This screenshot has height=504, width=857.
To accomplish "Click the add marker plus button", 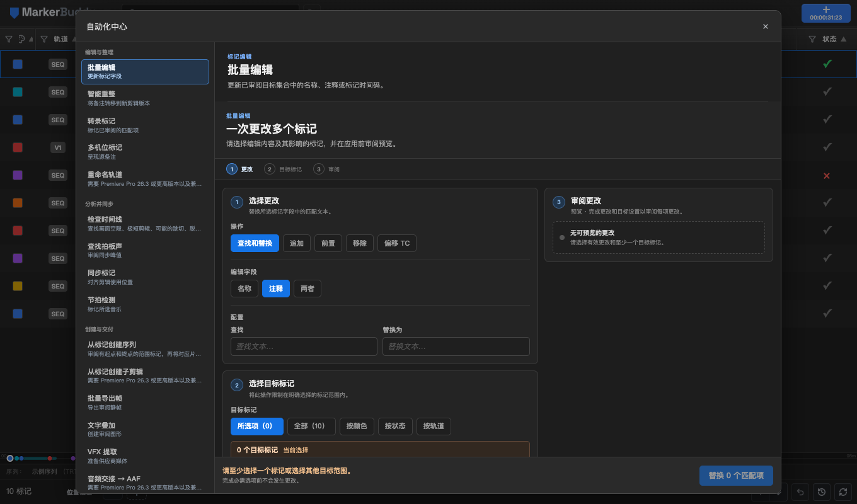I will [x=826, y=13].
